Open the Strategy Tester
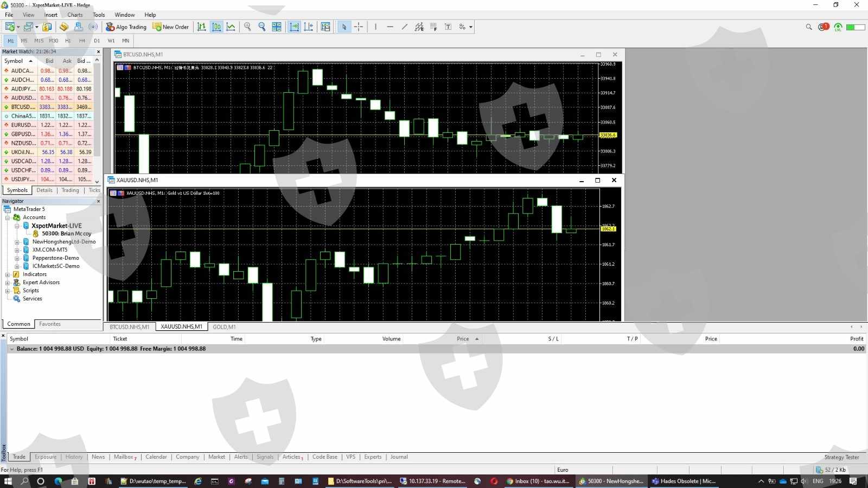868x488 pixels. pos(841,457)
